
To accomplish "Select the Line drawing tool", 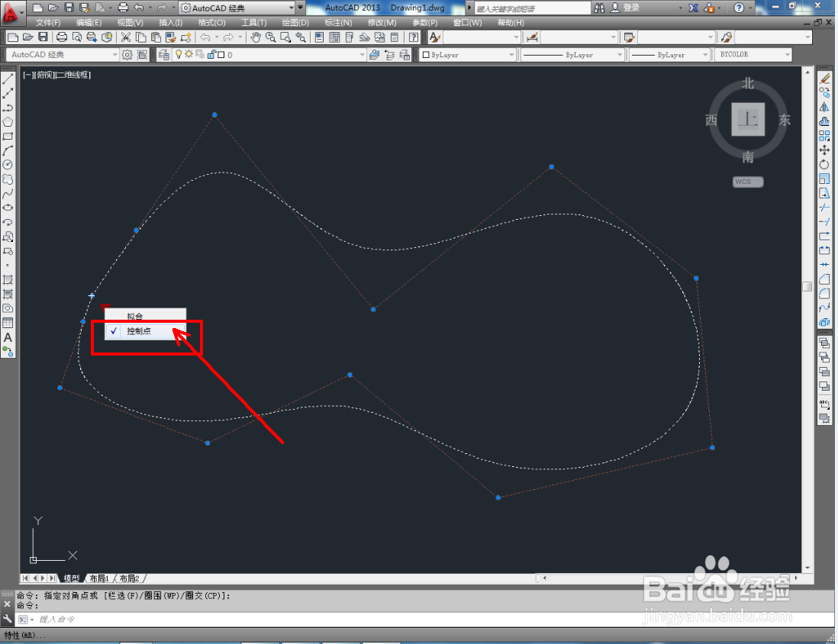I will (8, 79).
